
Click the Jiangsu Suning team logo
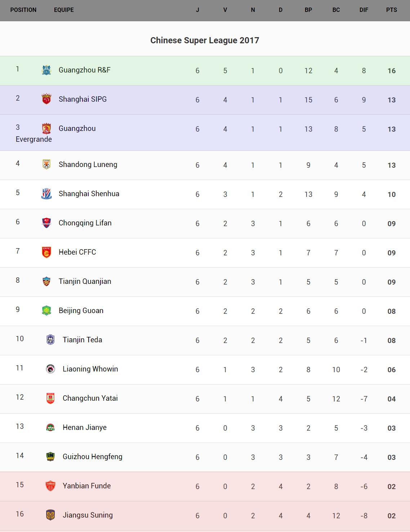click(50, 515)
